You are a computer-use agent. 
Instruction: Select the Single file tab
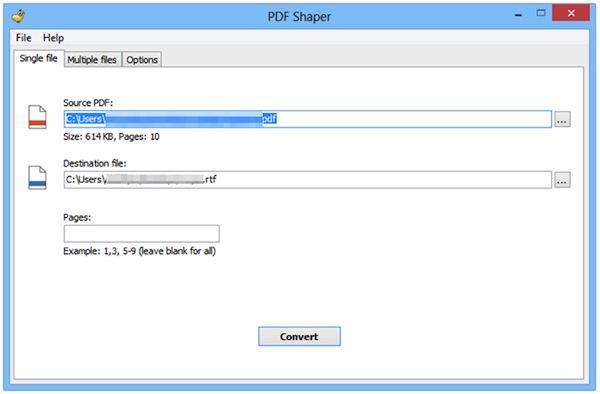tap(38, 58)
